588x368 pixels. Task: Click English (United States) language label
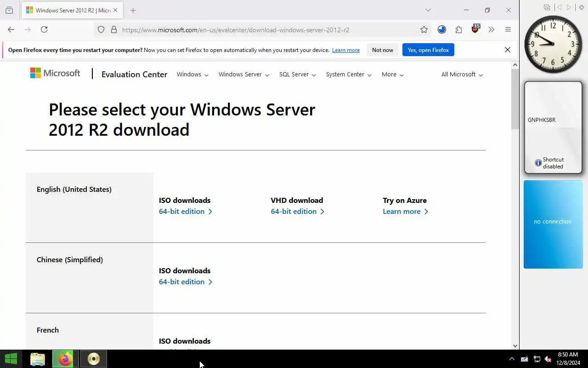point(74,190)
